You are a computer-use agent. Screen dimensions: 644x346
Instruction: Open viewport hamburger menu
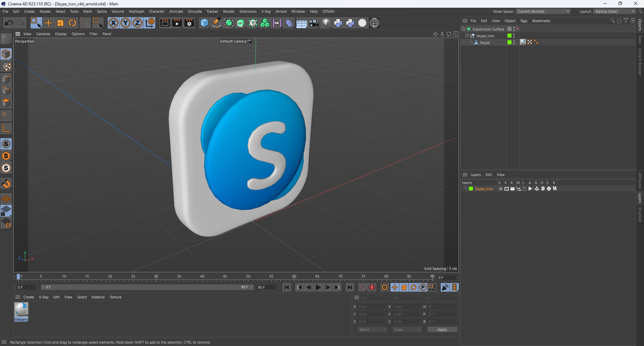click(18, 34)
